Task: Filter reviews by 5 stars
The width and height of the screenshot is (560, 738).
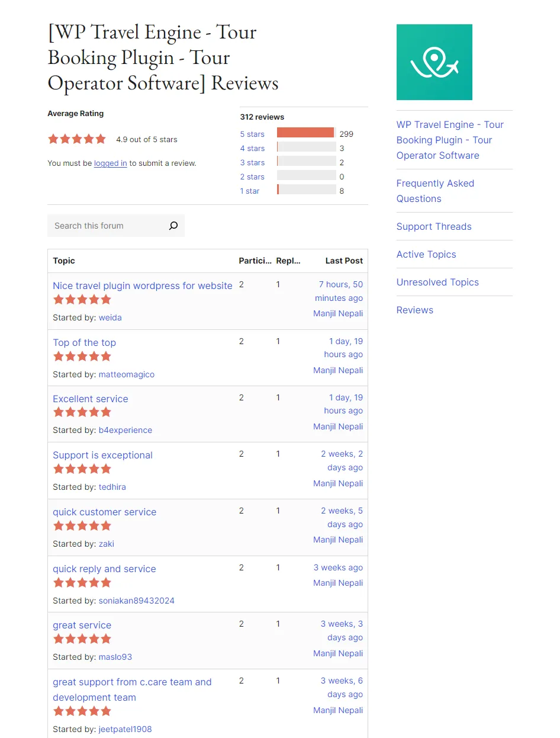Action: pyautogui.click(x=252, y=134)
